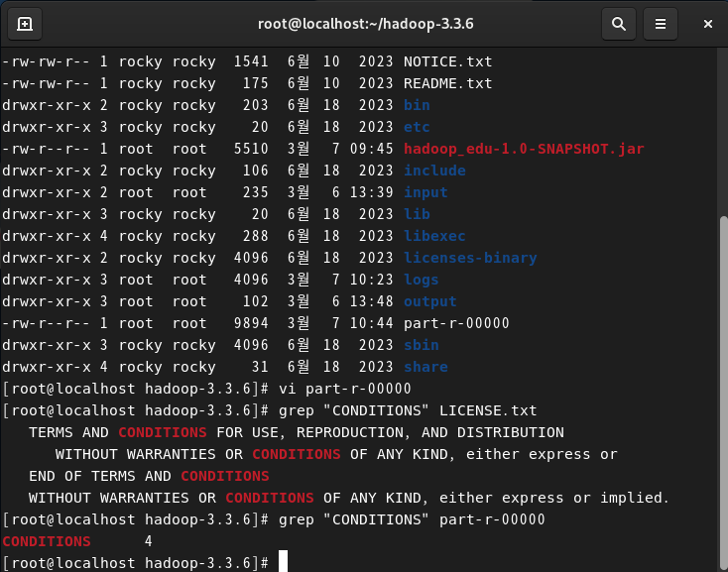Close the terminal window
Image resolution: width=728 pixels, height=572 pixels.
click(x=707, y=24)
